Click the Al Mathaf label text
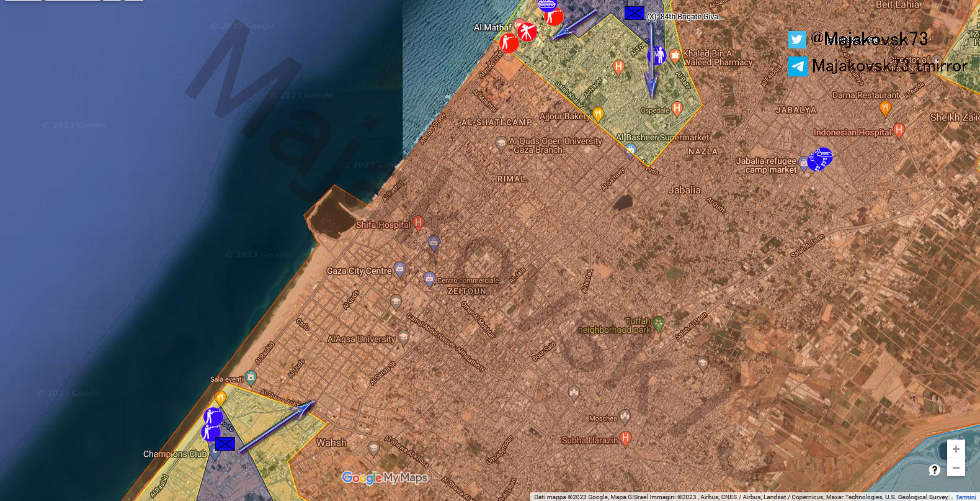 tap(492, 27)
